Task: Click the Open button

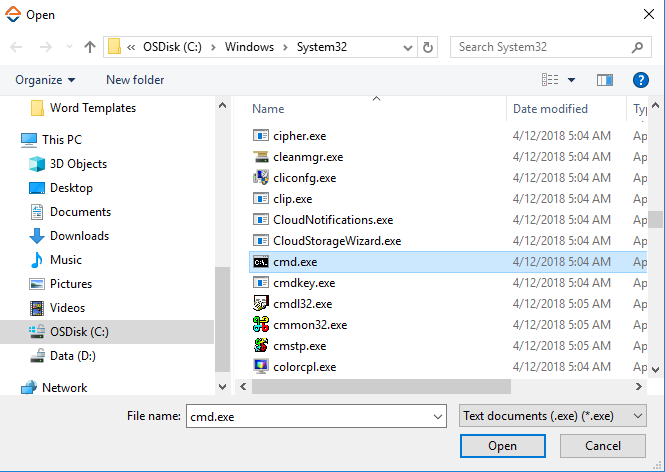Action: [x=503, y=446]
